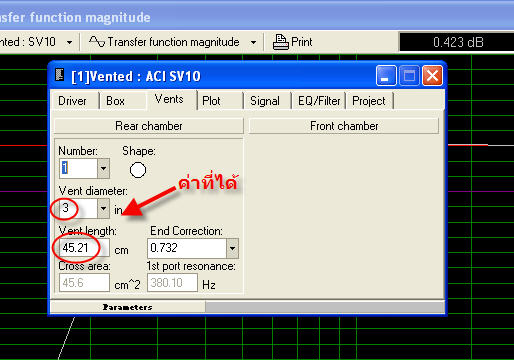Click the Cross area field showing 45.6

(84, 283)
